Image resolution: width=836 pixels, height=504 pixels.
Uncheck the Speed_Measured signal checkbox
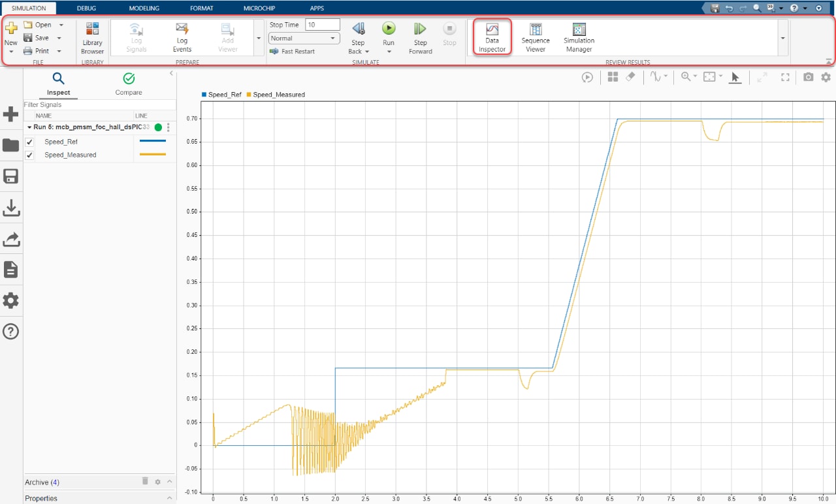click(x=29, y=155)
